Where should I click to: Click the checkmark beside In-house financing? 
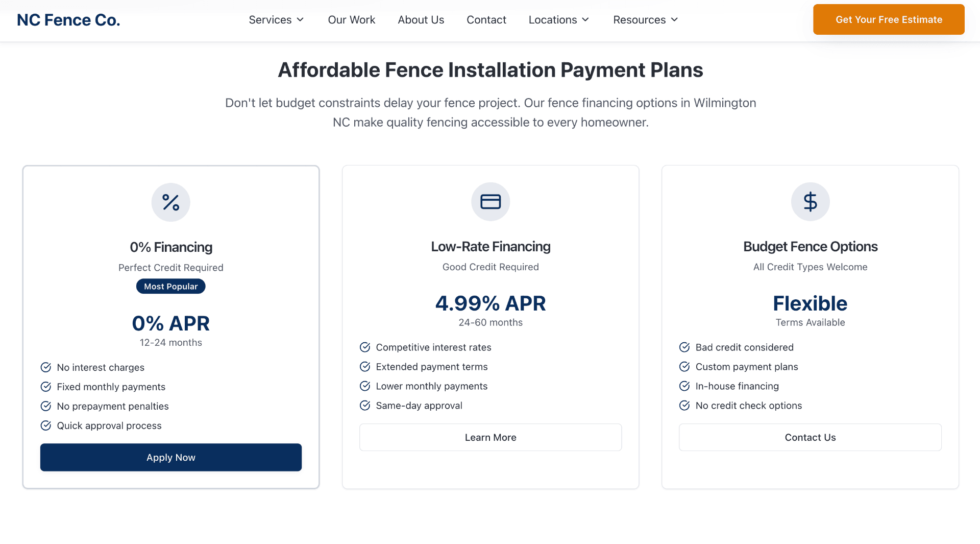point(684,386)
